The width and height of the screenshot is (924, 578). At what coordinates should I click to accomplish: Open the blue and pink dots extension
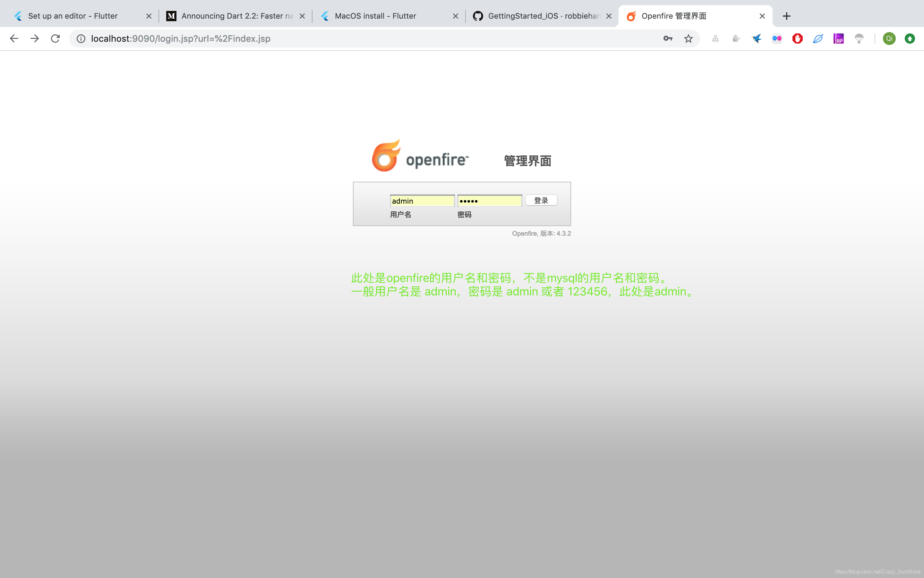[x=777, y=39]
